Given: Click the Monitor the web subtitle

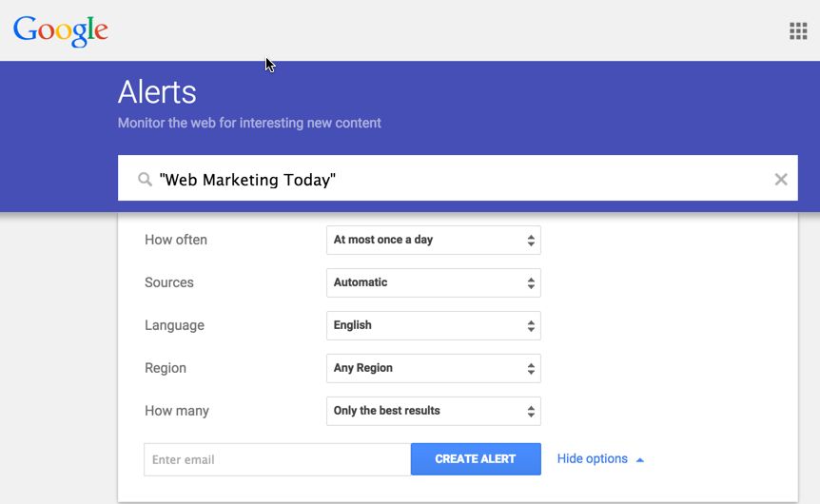Looking at the screenshot, I should click(x=249, y=124).
